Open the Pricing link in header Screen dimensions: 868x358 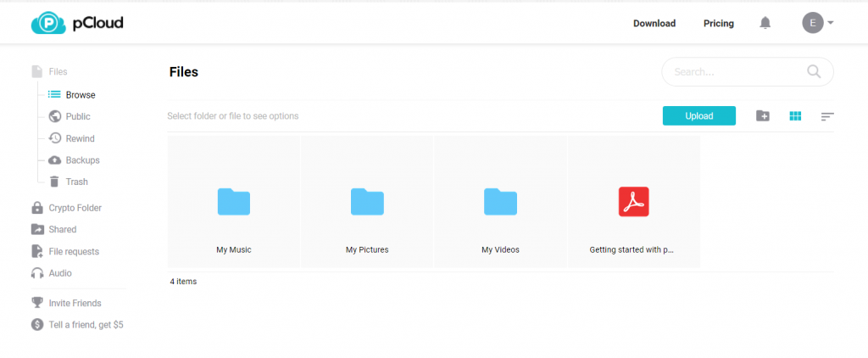click(719, 23)
